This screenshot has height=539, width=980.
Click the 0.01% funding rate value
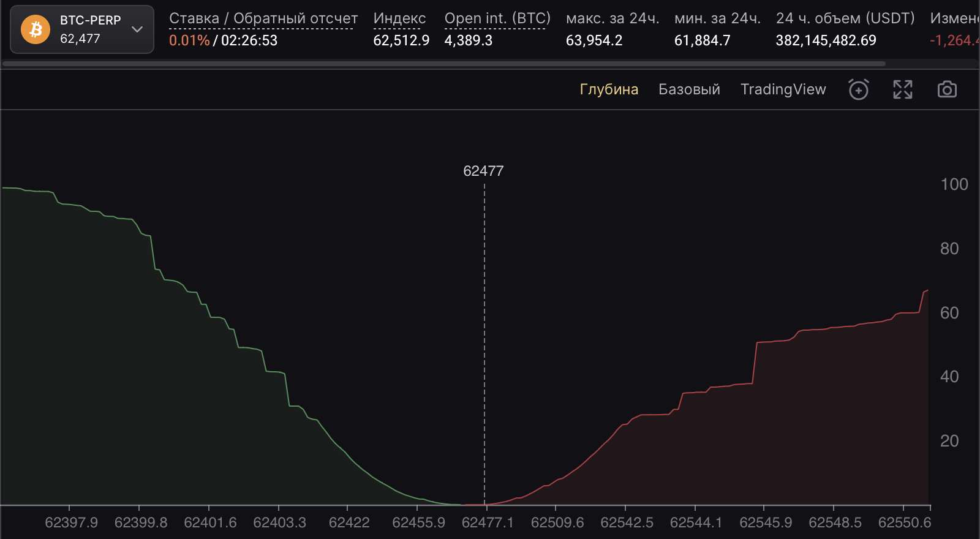189,40
